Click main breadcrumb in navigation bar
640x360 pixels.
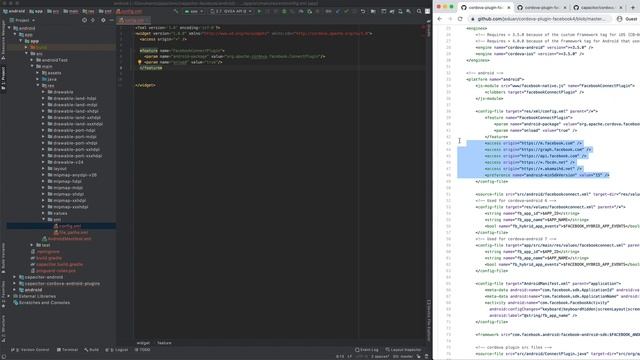coord(71,11)
